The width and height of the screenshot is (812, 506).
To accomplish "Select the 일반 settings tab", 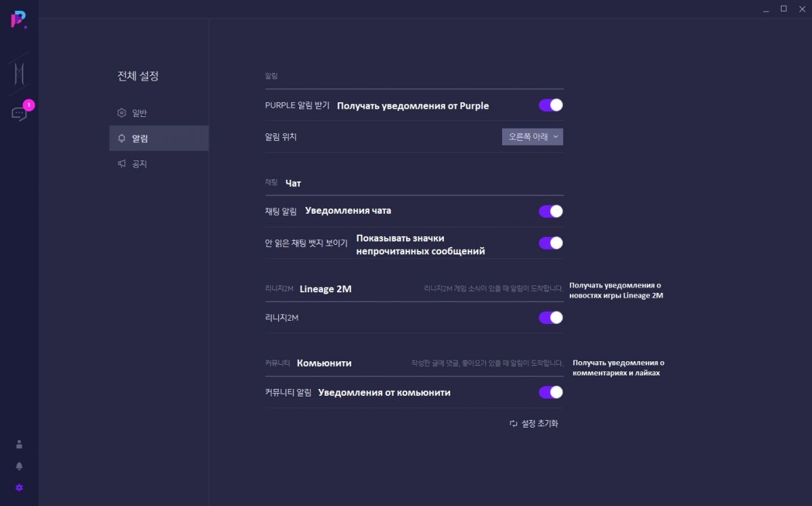I will click(139, 113).
